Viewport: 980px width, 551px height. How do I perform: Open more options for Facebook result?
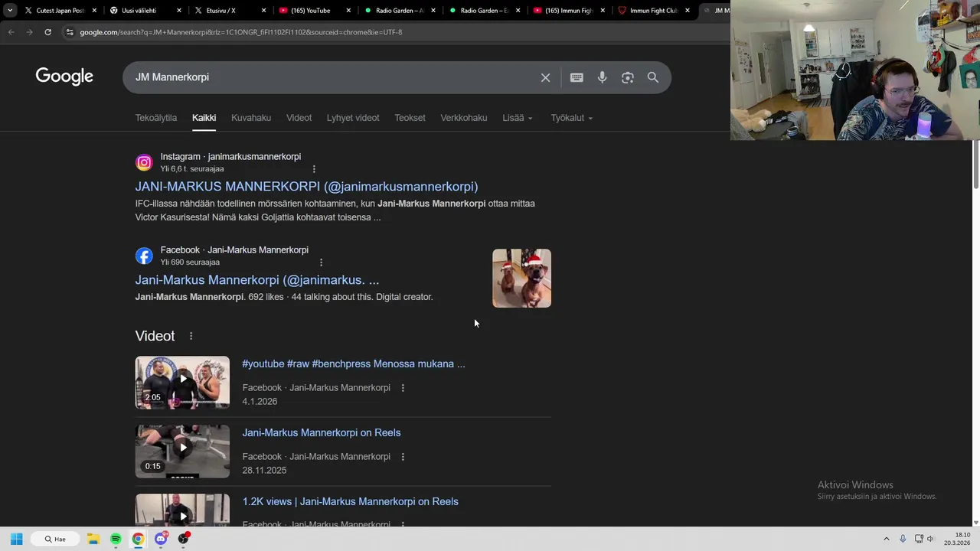(x=321, y=262)
